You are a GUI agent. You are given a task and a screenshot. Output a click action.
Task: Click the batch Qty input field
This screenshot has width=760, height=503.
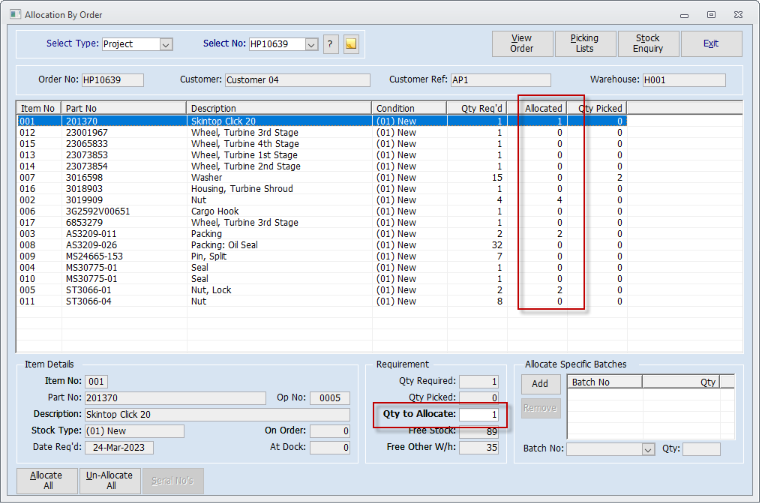701,449
